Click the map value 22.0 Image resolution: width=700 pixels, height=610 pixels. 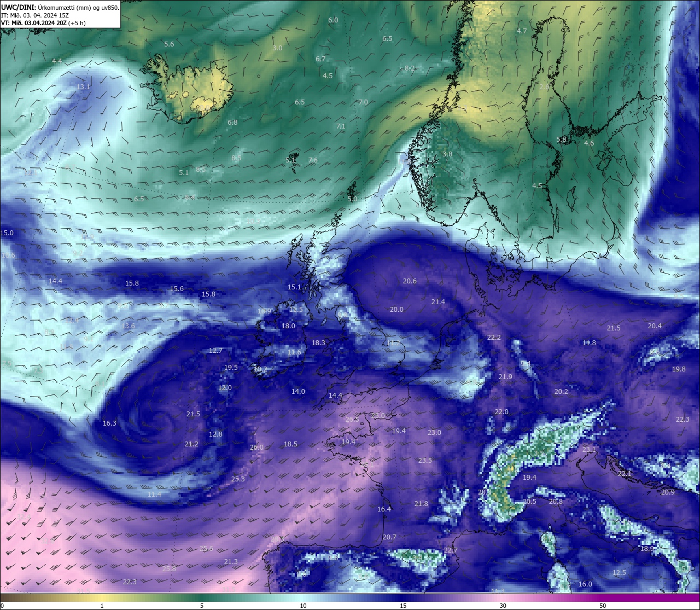(501, 411)
